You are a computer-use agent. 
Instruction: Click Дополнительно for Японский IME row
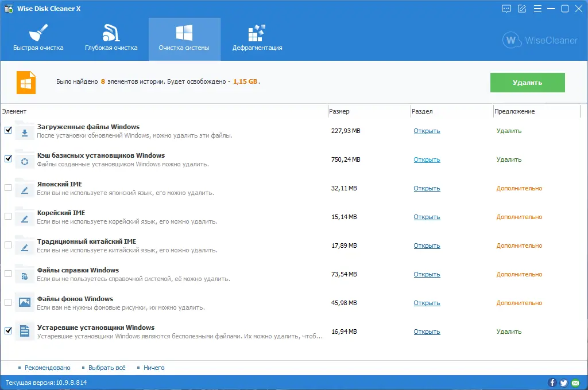519,188
